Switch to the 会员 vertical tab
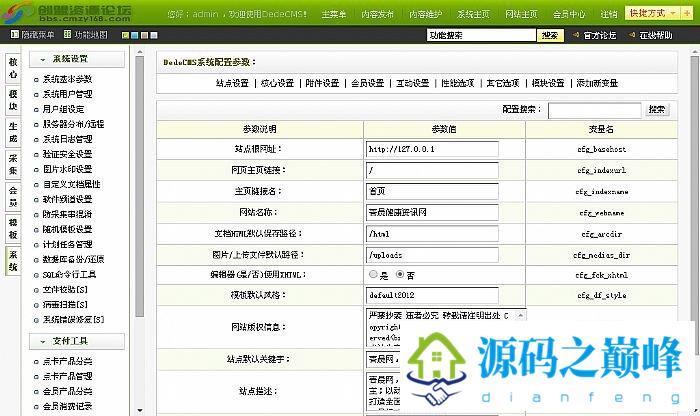This screenshot has height=416, width=700. 13,196
